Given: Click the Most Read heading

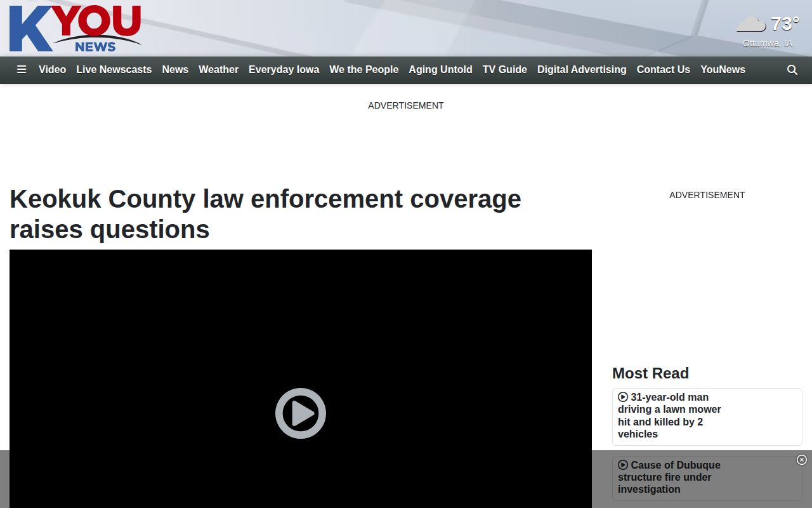Looking at the screenshot, I should [x=650, y=373].
